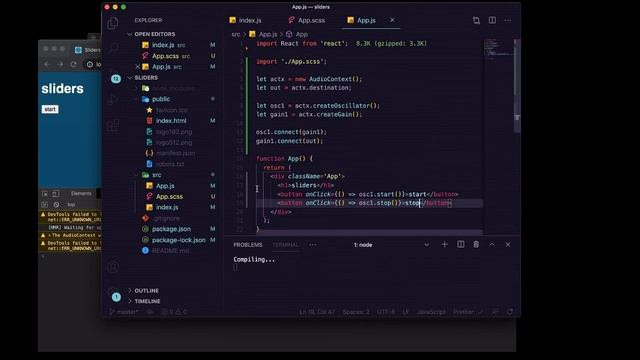Change encoding via UTF-8 status item
The image size is (640, 360).
(386, 312)
